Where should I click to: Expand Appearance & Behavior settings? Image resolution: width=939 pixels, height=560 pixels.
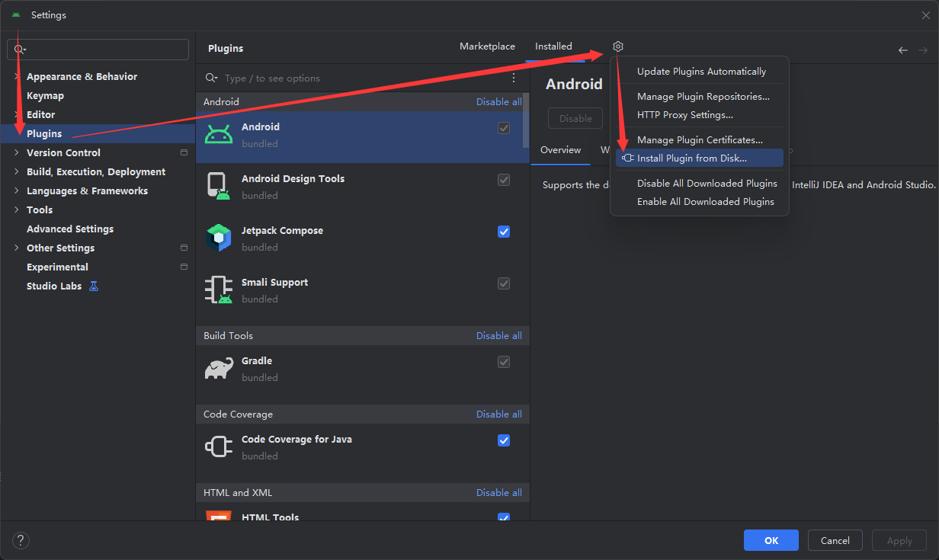click(17, 76)
